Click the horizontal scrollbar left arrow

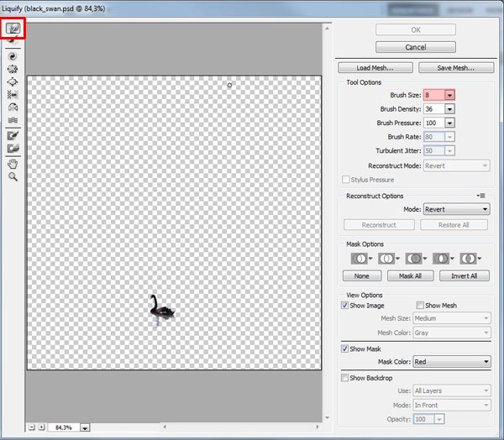(x=165, y=427)
